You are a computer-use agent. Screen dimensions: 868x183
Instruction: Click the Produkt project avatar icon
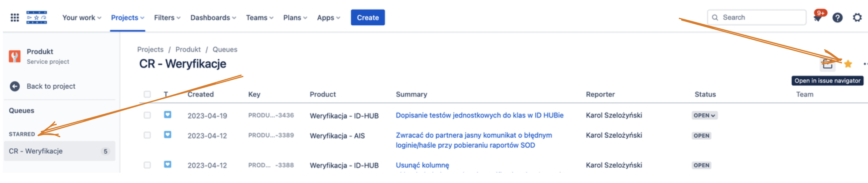tap(15, 56)
